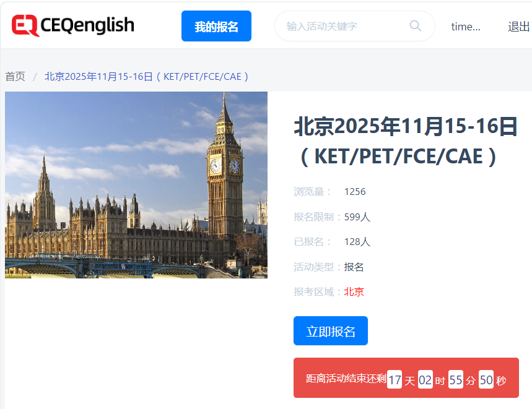Click the Big Ben event image

136,185
